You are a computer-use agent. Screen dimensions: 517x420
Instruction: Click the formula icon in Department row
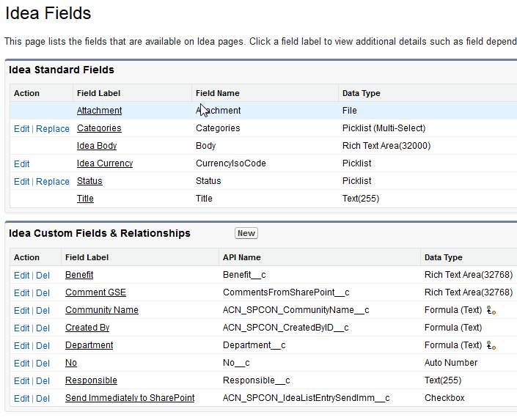492,345
